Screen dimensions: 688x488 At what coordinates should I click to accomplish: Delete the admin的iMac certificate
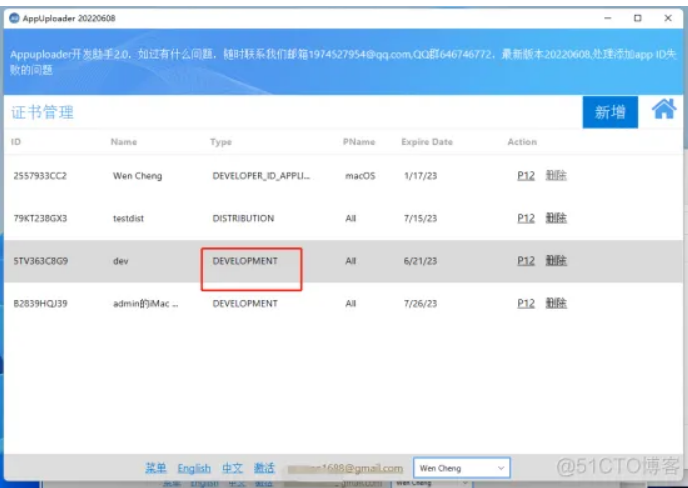[x=556, y=303]
